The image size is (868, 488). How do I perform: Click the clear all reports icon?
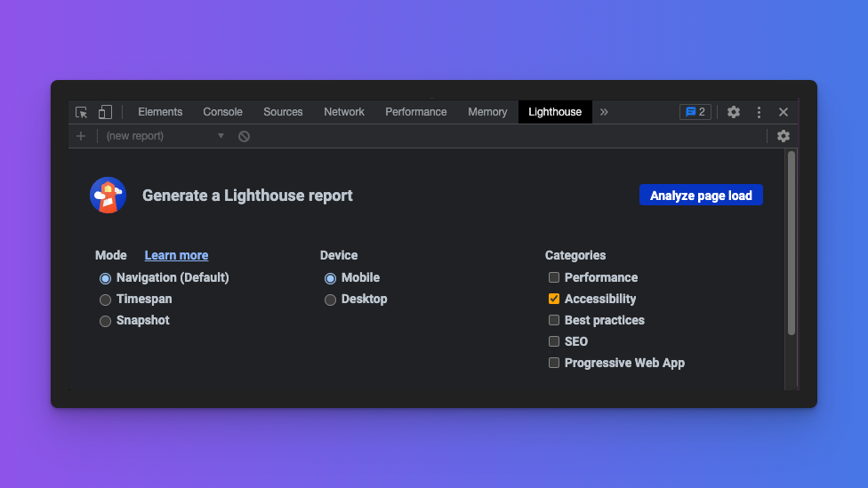click(x=244, y=136)
